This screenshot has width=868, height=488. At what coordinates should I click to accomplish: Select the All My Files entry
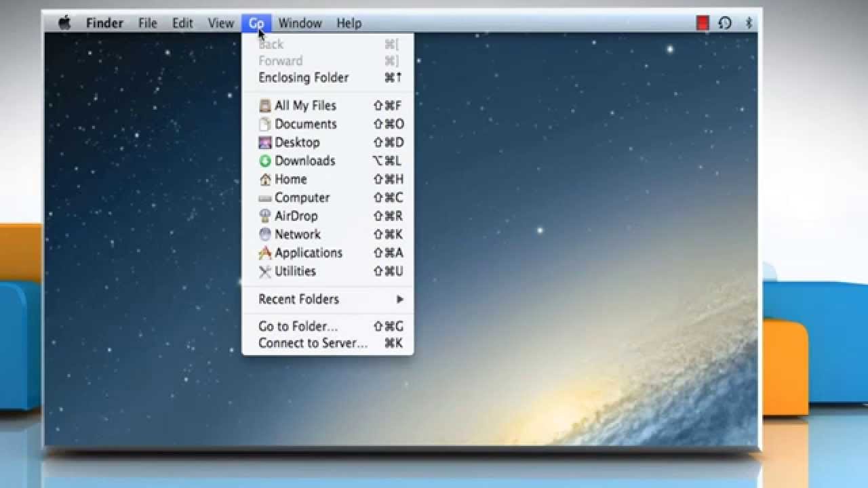click(328, 106)
